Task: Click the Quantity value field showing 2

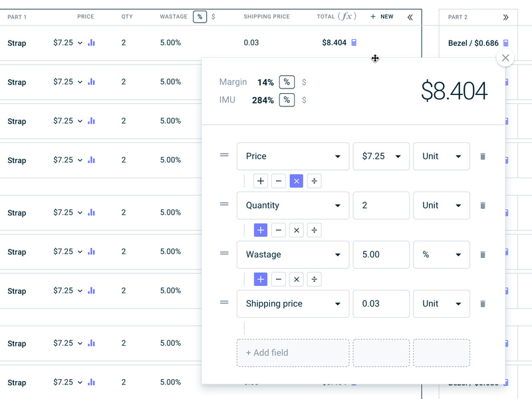Action: coord(381,205)
